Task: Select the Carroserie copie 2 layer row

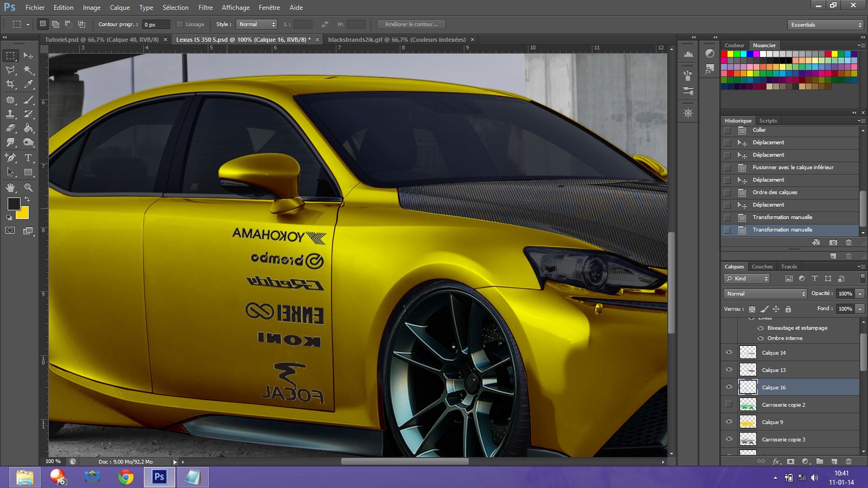Action: click(x=790, y=404)
